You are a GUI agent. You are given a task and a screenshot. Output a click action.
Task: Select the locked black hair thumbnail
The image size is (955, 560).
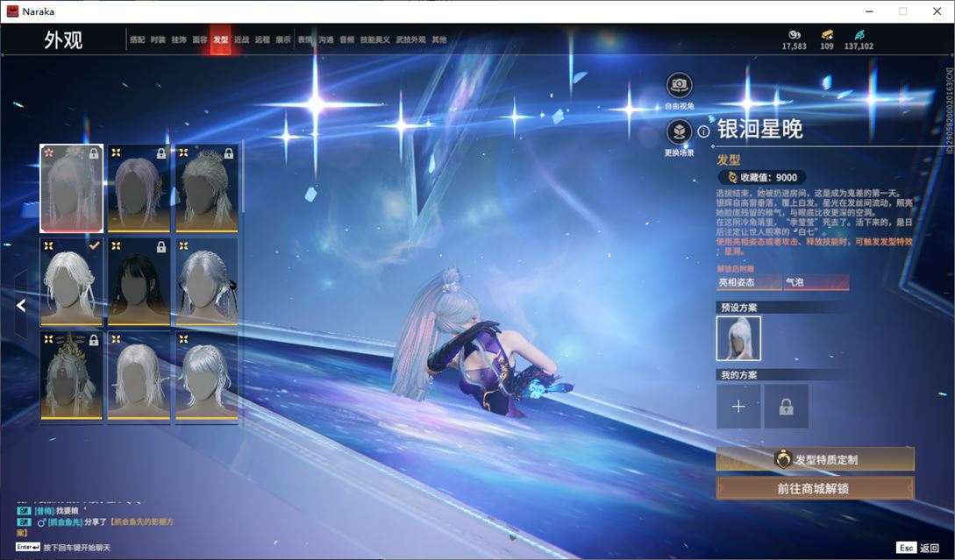point(139,282)
